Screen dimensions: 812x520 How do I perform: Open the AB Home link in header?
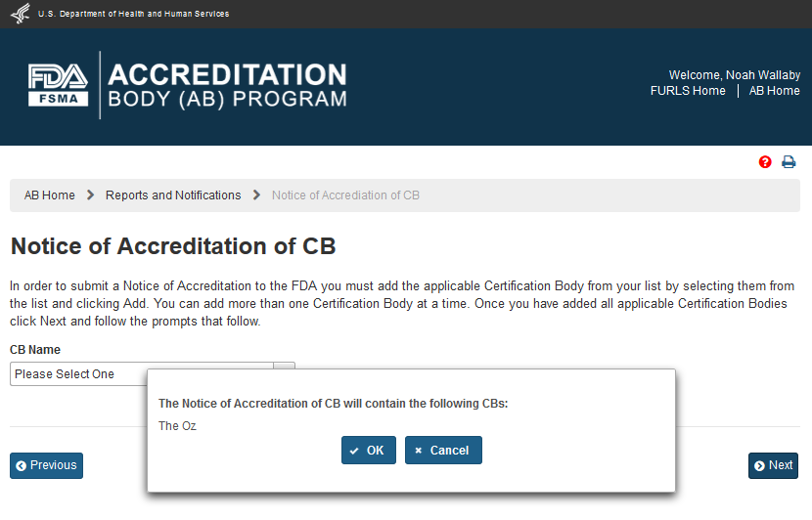[x=774, y=91]
